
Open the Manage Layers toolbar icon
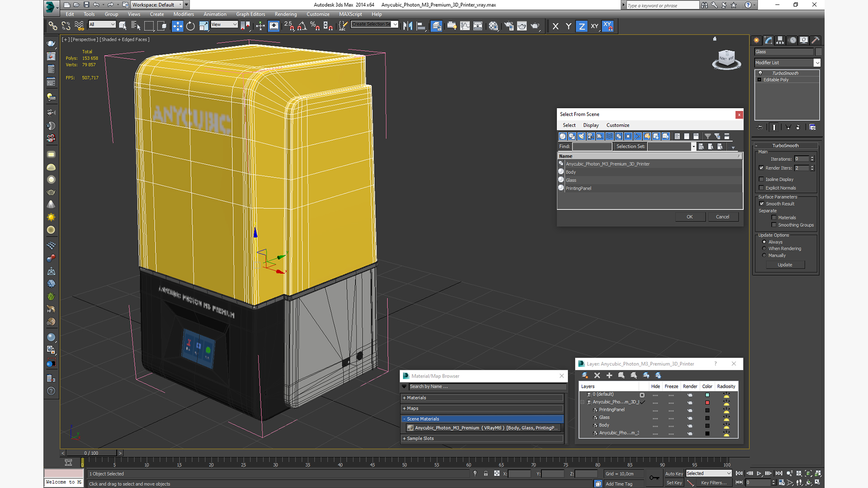coord(436,26)
